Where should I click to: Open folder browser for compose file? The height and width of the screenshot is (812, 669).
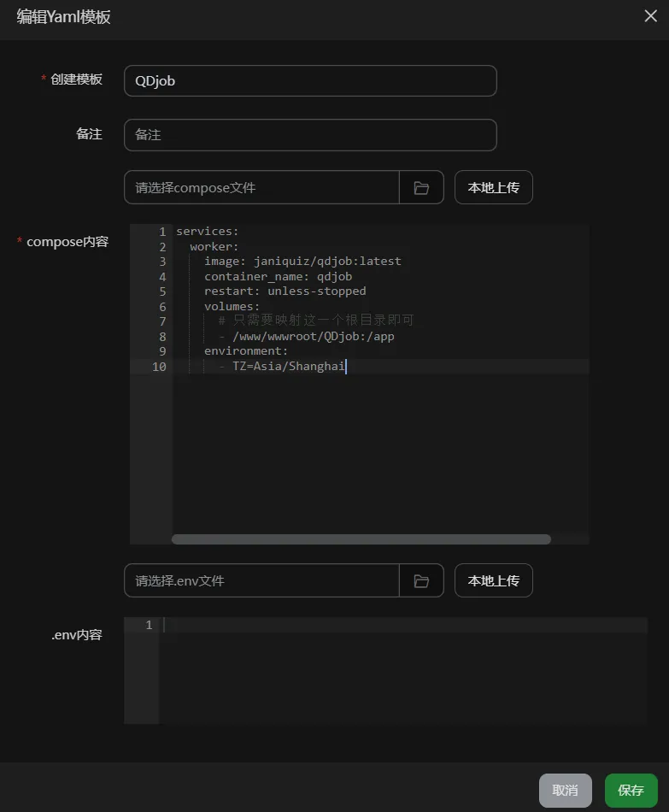(421, 187)
